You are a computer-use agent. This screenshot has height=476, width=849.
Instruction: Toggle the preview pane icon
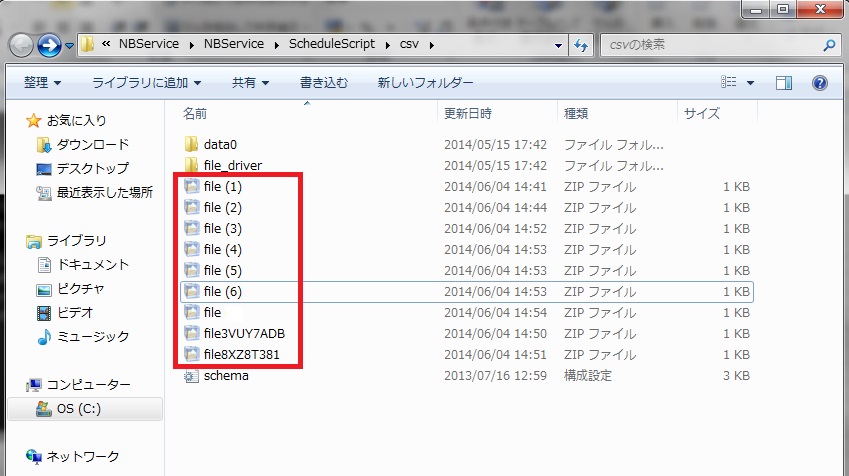[784, 82]
